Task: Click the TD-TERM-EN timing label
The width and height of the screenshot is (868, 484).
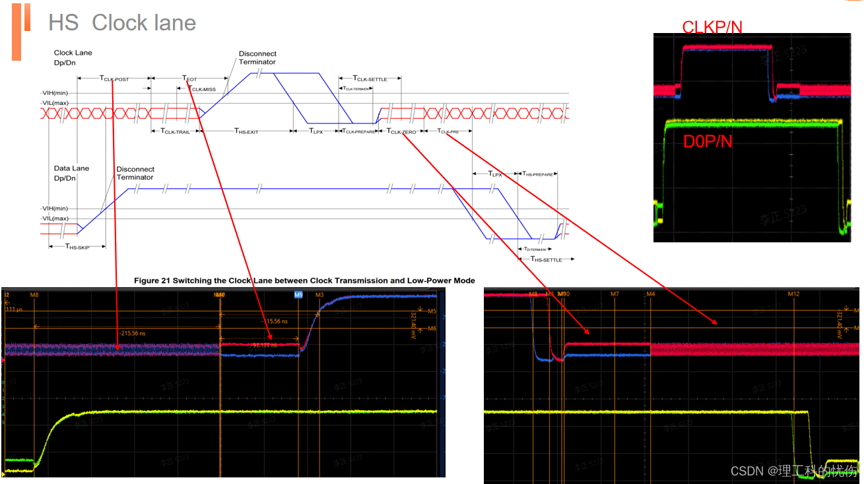Action: (535, 249)
